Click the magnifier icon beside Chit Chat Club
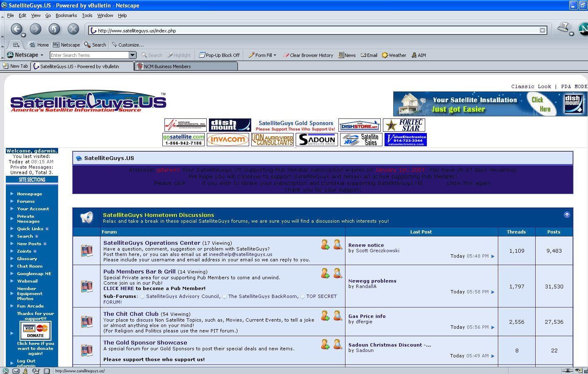588x374 pixels. click(338, 316)
